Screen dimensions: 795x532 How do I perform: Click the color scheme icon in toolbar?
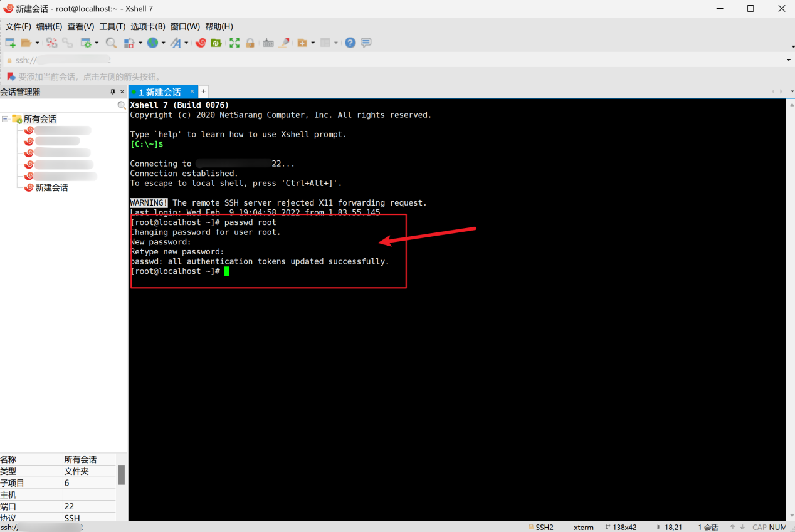tap(129, 43)
